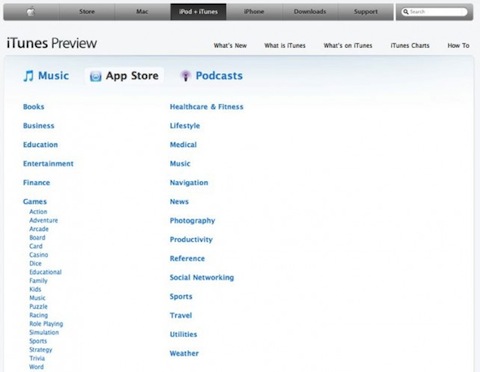Switch to the App Store tab
Image resolution: width=480 pixels, height=372 pixels.
[x=124, y=76]
